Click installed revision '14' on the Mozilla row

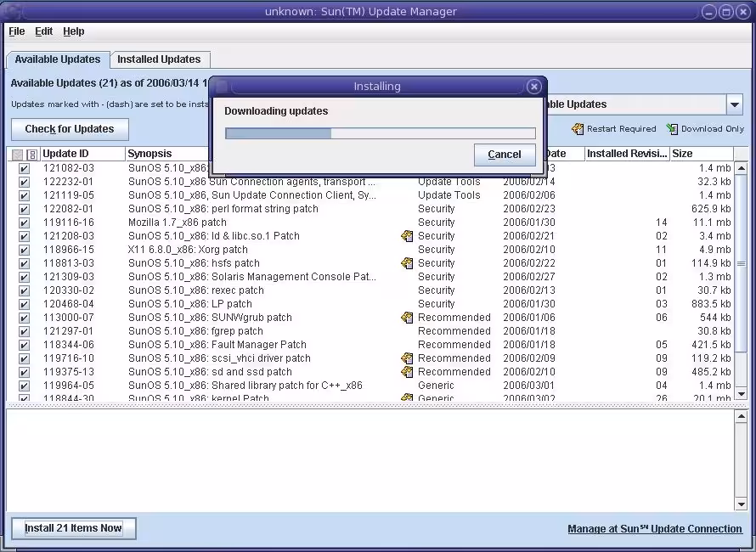(661, 222)
